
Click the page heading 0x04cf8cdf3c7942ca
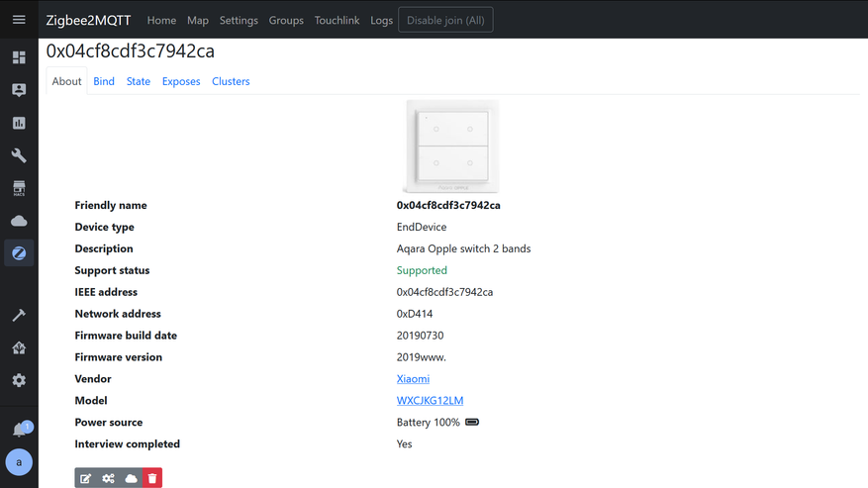(130, 50)
